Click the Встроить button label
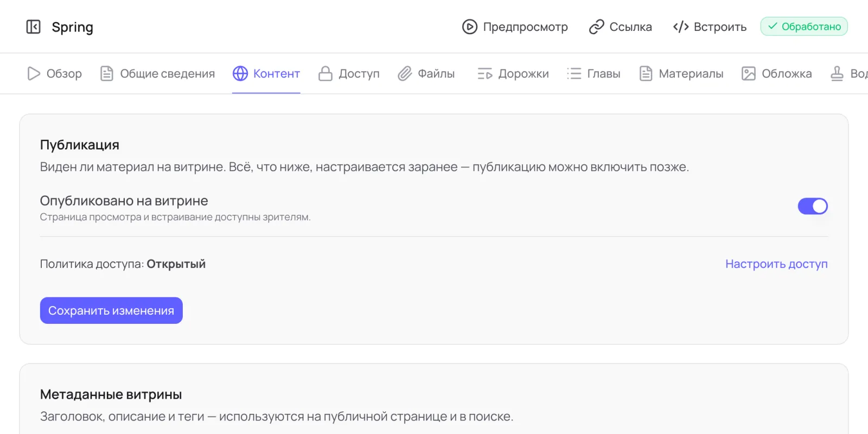868x434 pixels. (x=720, y=27)
